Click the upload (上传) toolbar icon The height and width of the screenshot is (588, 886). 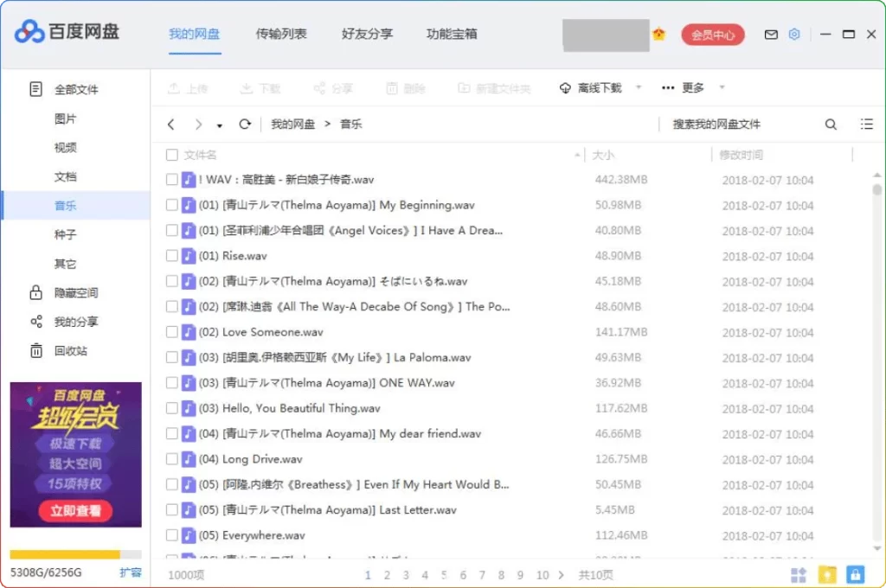(x=173, y=87)
